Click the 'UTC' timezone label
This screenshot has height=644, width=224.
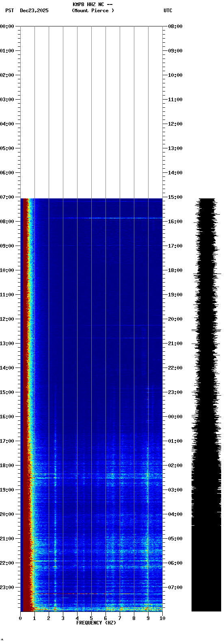click(x=168, y=11)
